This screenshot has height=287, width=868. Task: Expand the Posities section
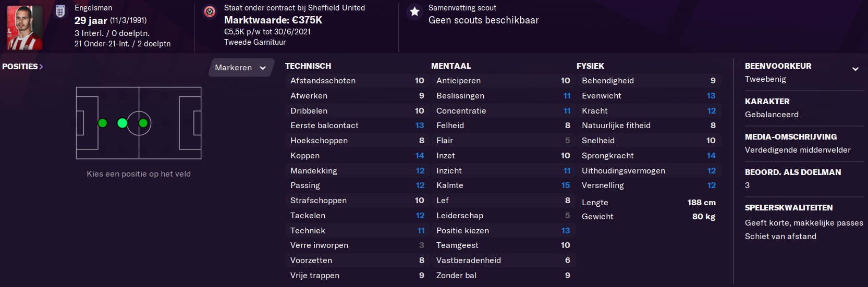click(x=22, y=67)
